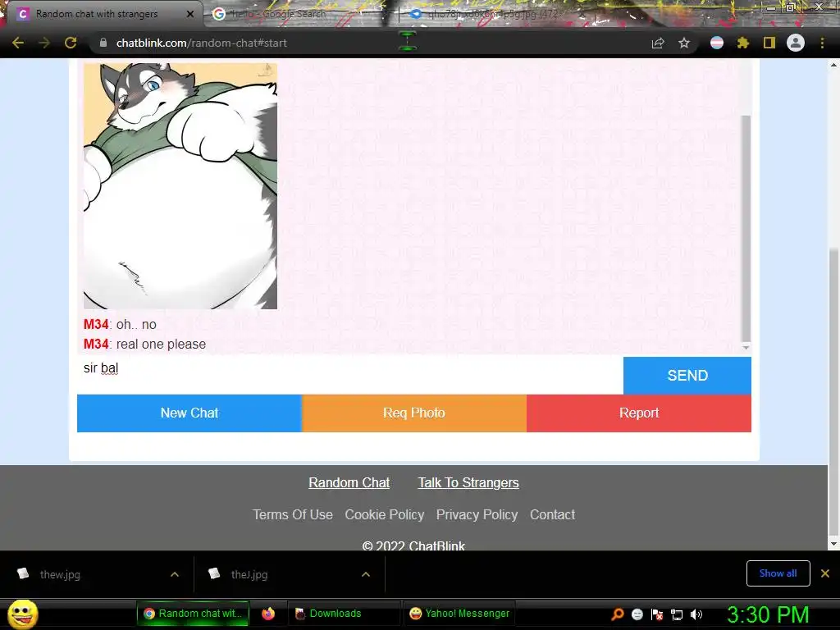Click the round white face tray icon
The image size is (840, 630).
point(637,614)
